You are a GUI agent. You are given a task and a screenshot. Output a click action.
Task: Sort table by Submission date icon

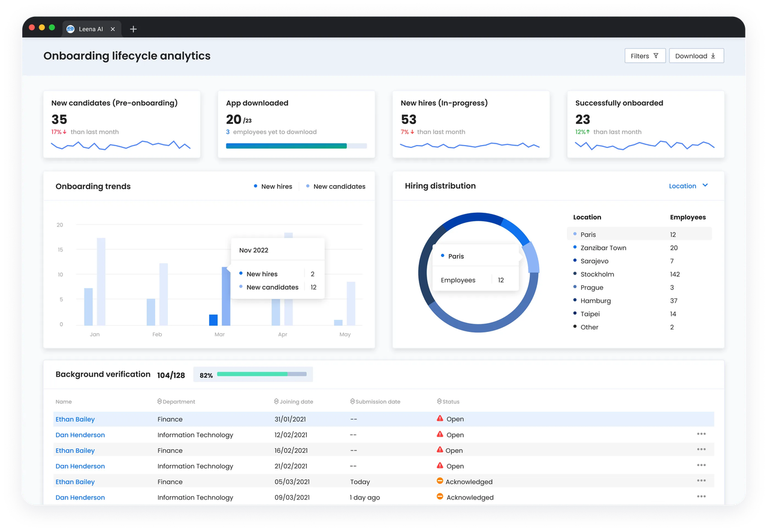click(352, 401)
